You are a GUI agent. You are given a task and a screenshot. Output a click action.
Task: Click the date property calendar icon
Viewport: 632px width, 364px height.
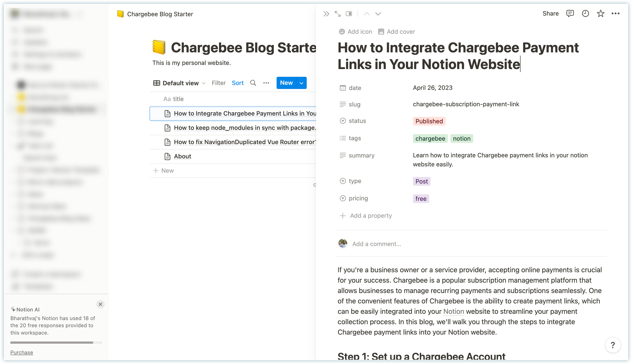click(x=343, y=88)
